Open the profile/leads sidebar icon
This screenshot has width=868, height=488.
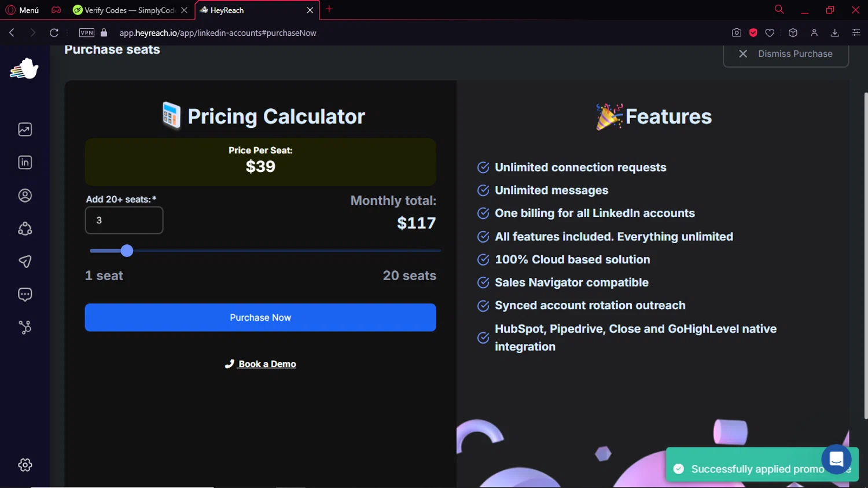25,196
